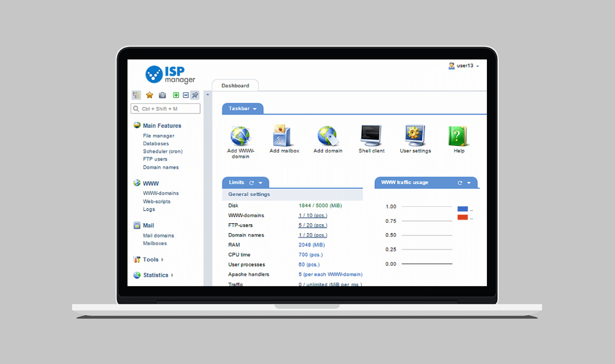
Task: Expand the Statistics section arrow
Action: pos(172,275)
